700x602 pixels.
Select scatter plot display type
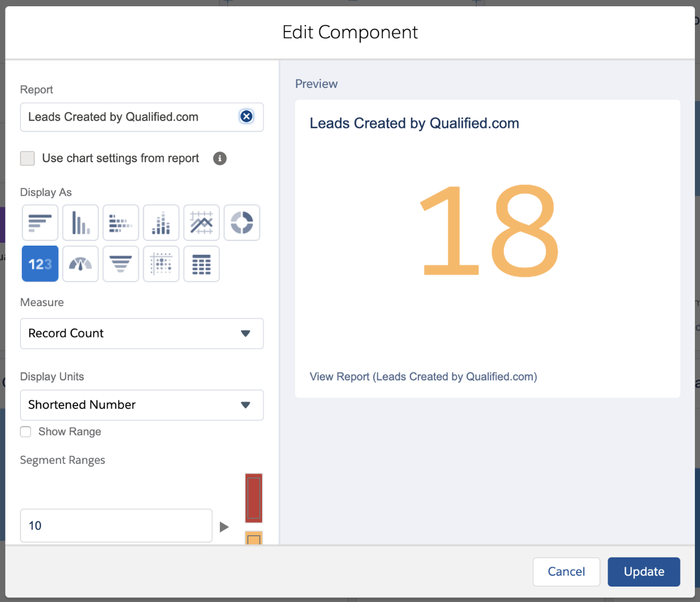coord(161,264)
